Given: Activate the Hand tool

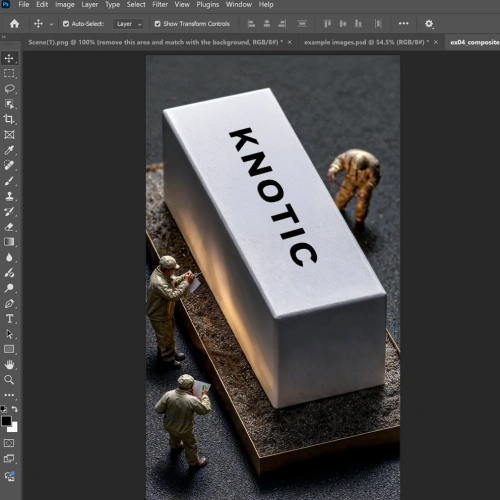Looking at the screenshot, I should tap(9, 364).
